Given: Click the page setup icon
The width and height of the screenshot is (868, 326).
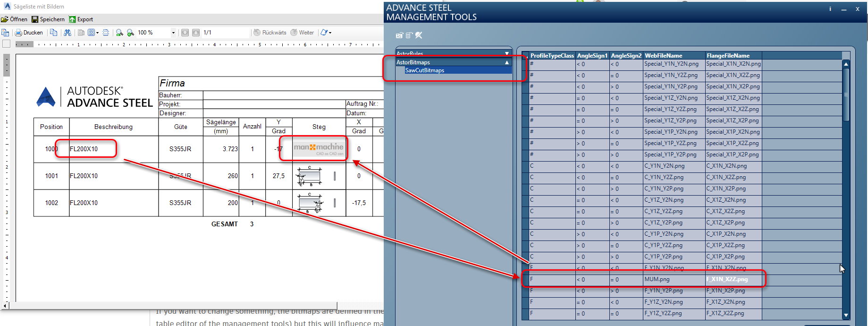Looking at the screenshot, I should click(x=106, y=33).
